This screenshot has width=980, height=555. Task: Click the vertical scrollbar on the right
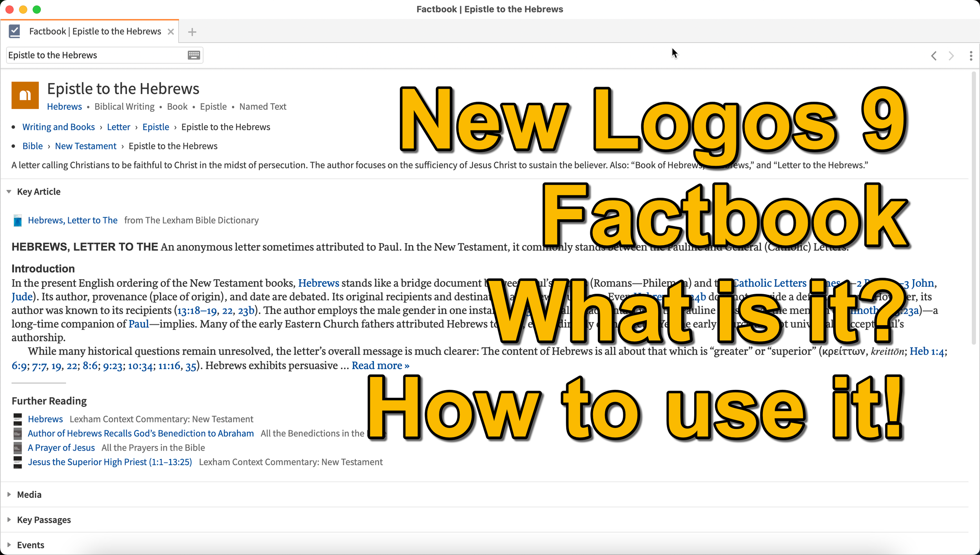coord(973,208)
